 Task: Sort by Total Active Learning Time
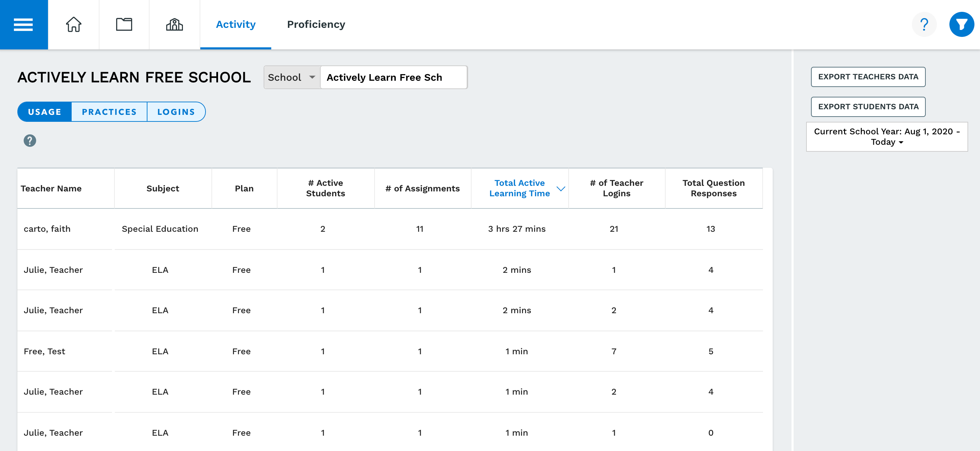click(x=519, y=188)
